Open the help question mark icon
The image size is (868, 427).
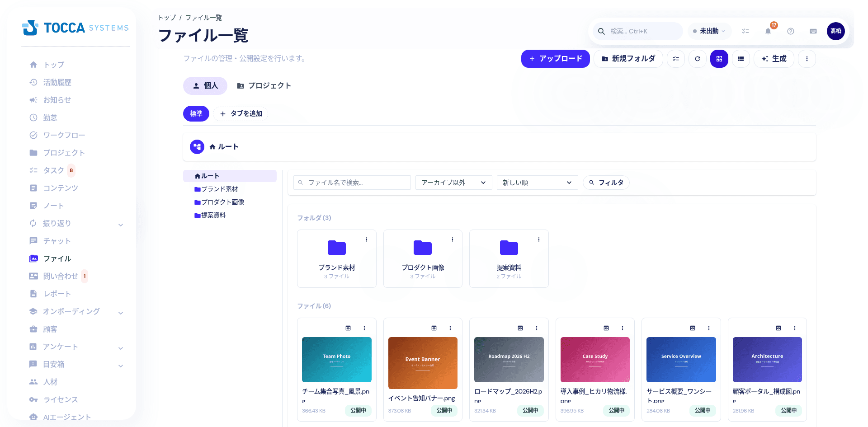(790, 31)
